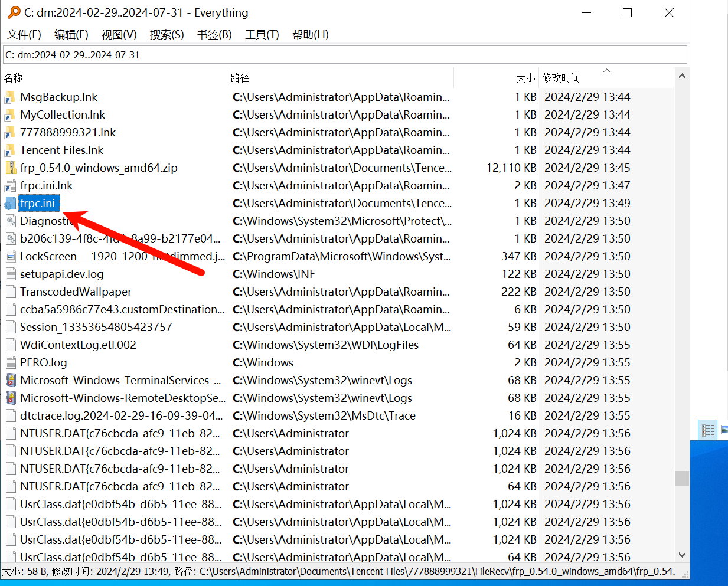Click the status bar file details text
Screen dimensions: 728x586
pyautogui.click(x=338, y=571)
